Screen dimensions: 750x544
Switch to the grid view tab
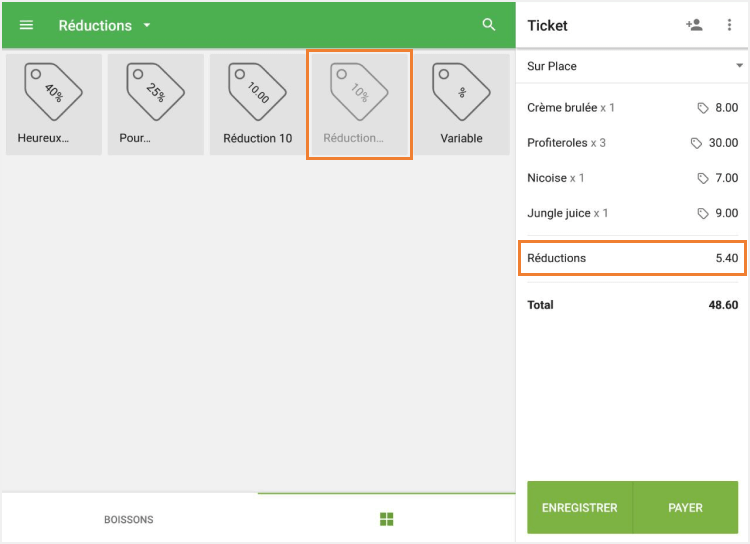386,519
